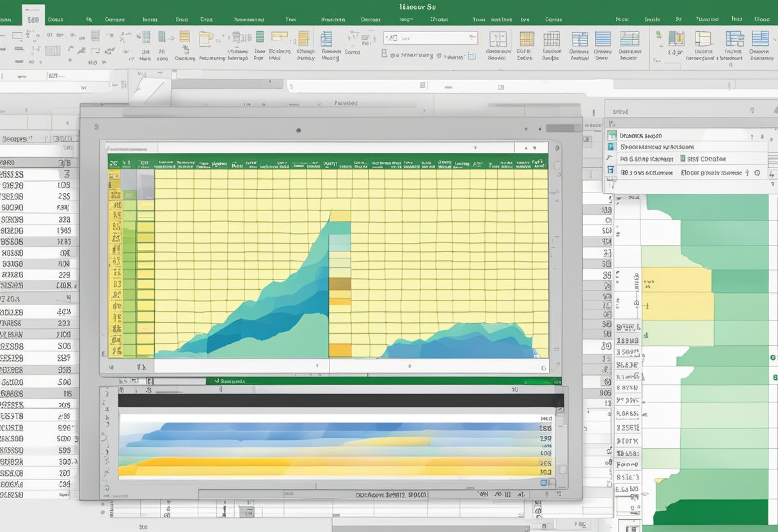Click the rightmost blue table style icon
The width and height of the screenshot is (778, 532).
tap(759, 38)
